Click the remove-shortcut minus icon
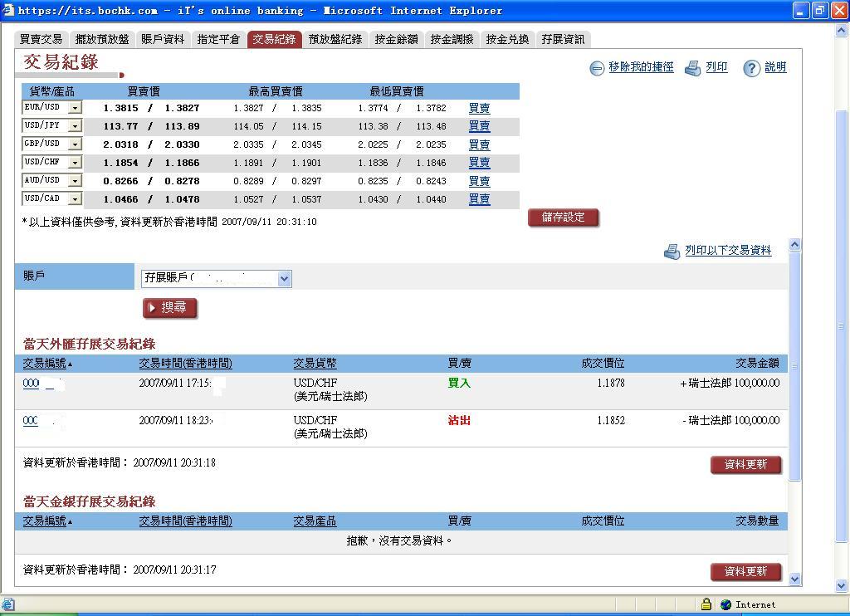This screenshot has height=616, width=850. [597, 68]
